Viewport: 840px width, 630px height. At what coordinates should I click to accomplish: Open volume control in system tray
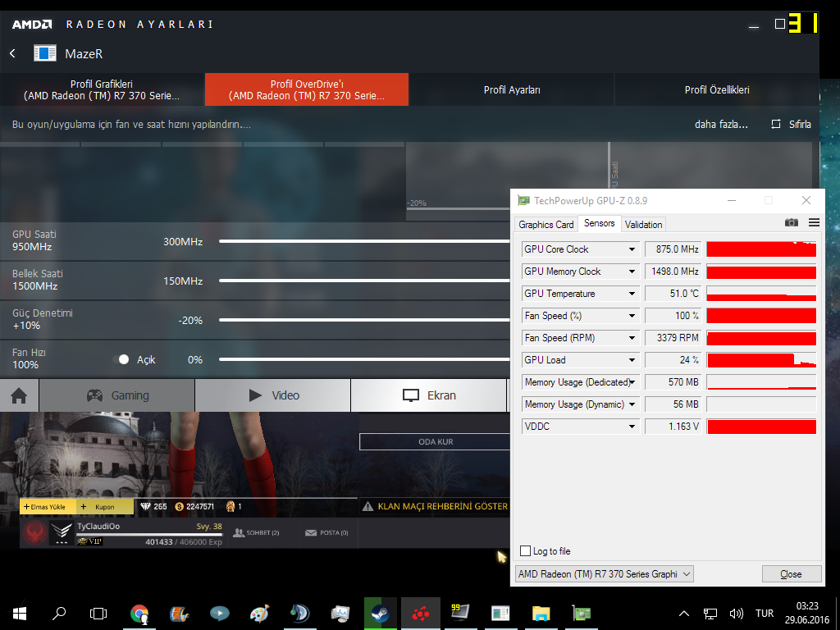tap(737, 614)
